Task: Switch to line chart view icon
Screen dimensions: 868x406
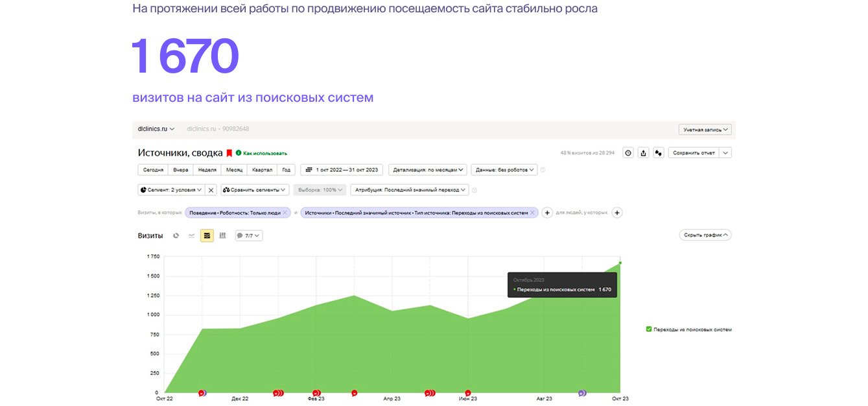Action: (191, 235)
